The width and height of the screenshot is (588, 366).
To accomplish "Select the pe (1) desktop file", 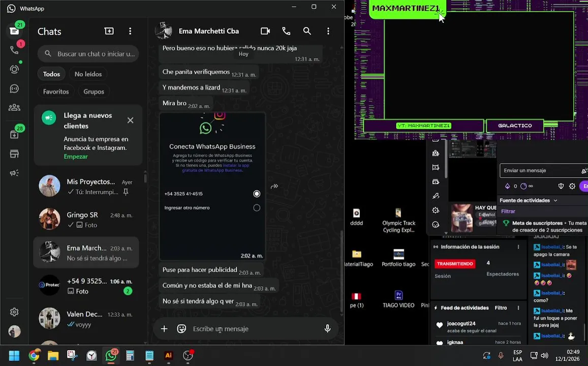I will click(x=356, y=300).
